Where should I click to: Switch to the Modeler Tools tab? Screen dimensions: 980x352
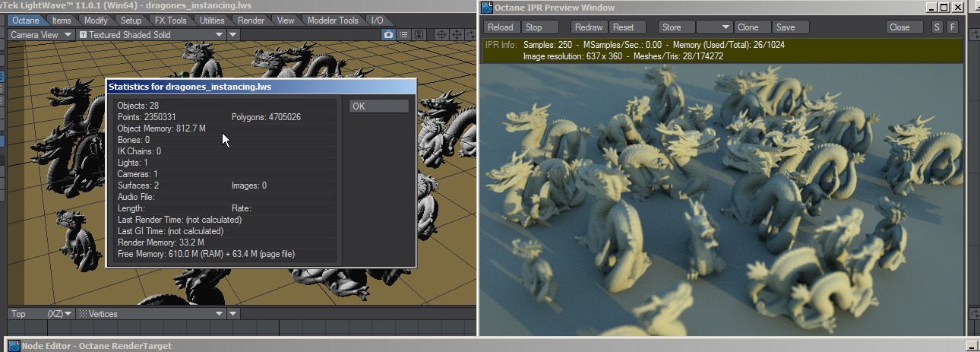pyautogui.click(x=333, y=21)
